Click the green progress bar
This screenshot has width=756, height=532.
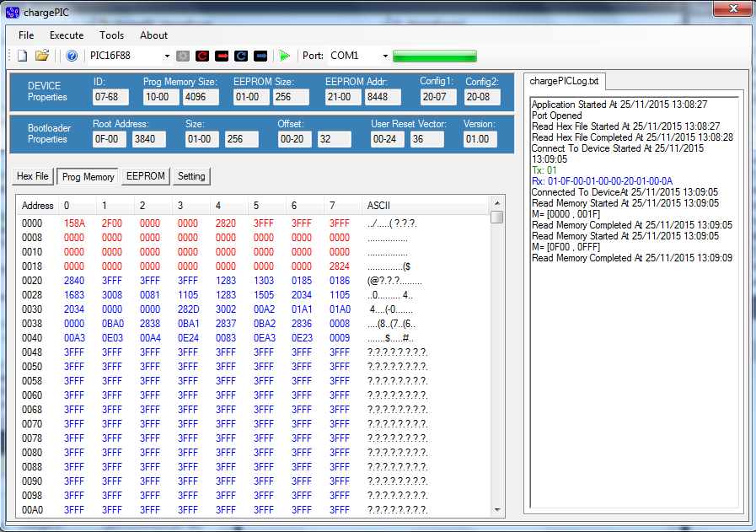[434, 56]
